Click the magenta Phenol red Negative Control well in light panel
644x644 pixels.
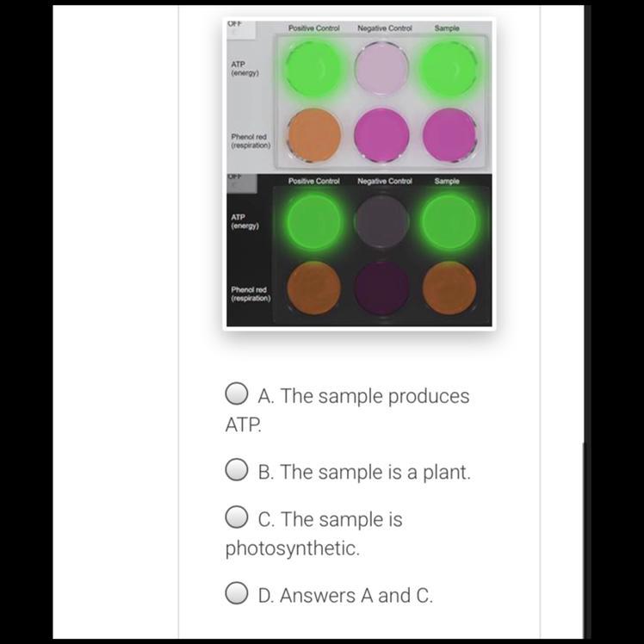[382, 135]
